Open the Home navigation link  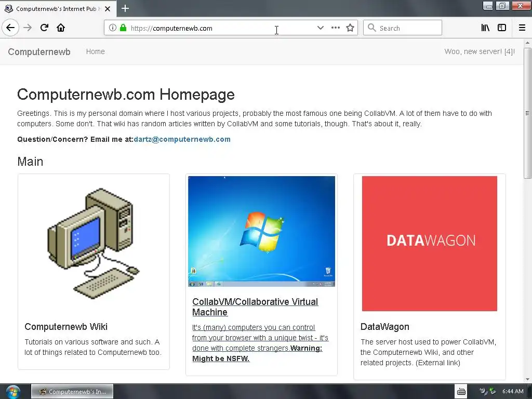click(96, 51)
